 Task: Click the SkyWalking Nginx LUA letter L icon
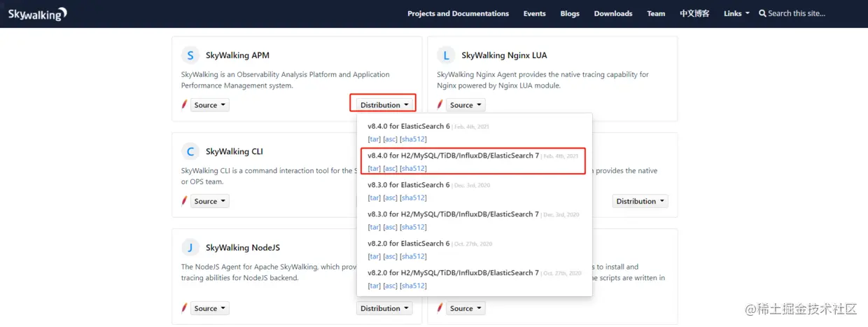pos(447,55)
